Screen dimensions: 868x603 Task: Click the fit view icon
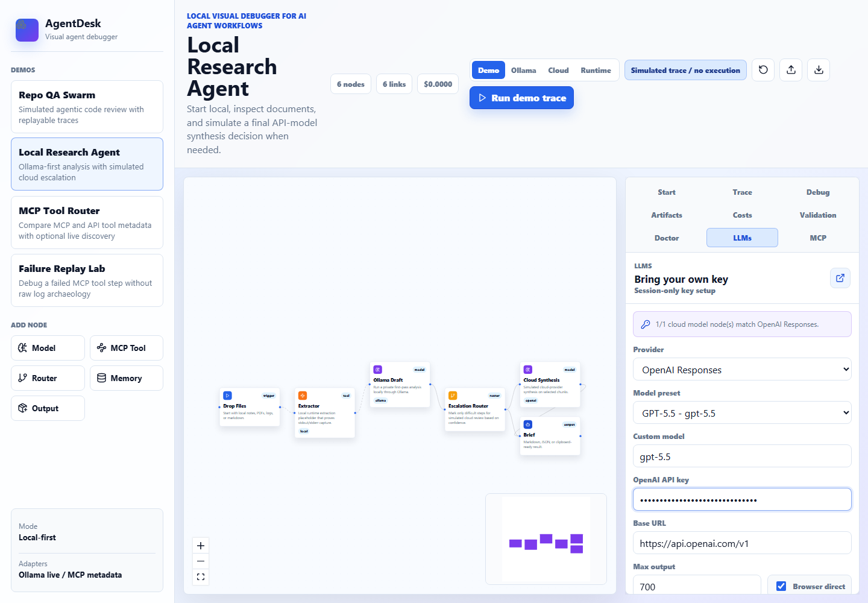coord(201,577)
